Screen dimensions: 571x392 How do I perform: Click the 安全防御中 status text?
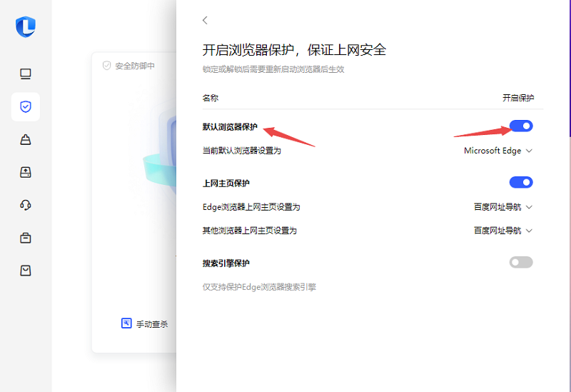[x=135, y=66]
